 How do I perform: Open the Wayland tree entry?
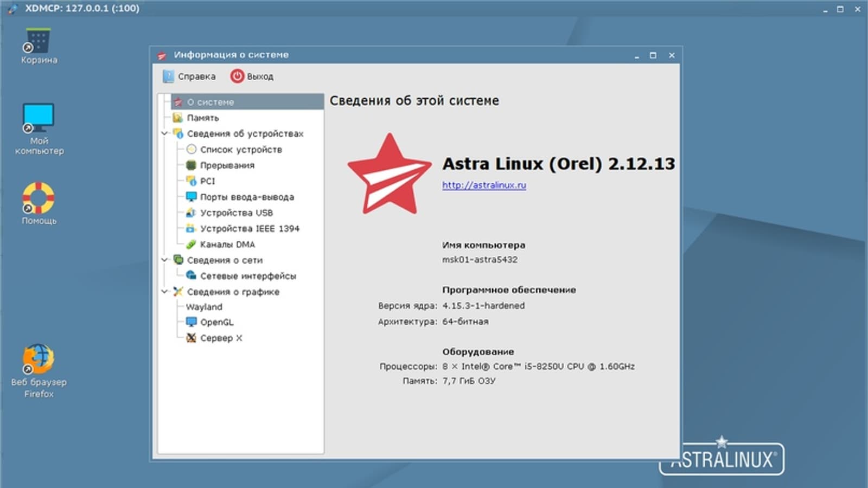click(204, 307)
